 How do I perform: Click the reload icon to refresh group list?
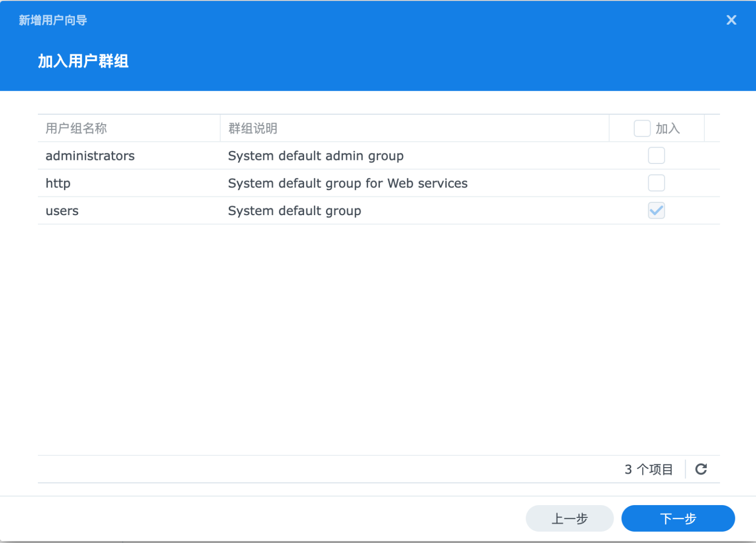coord(701,469)
